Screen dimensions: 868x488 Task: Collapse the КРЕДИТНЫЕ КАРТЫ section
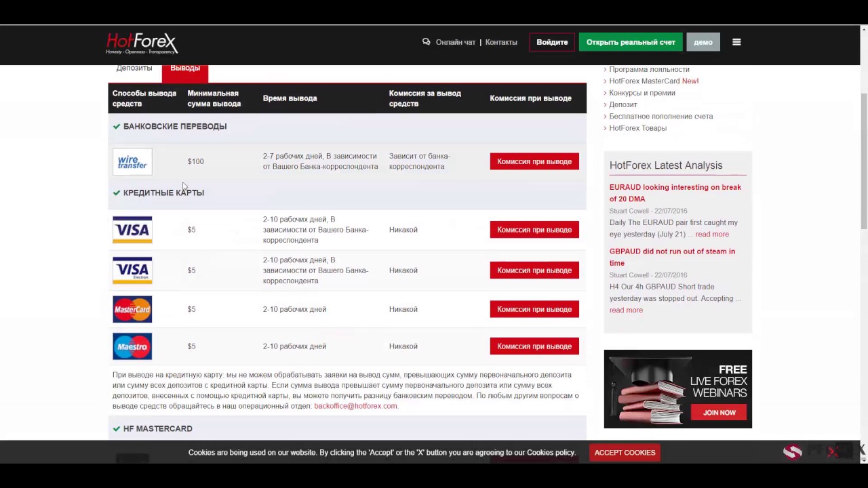[347, 193]
